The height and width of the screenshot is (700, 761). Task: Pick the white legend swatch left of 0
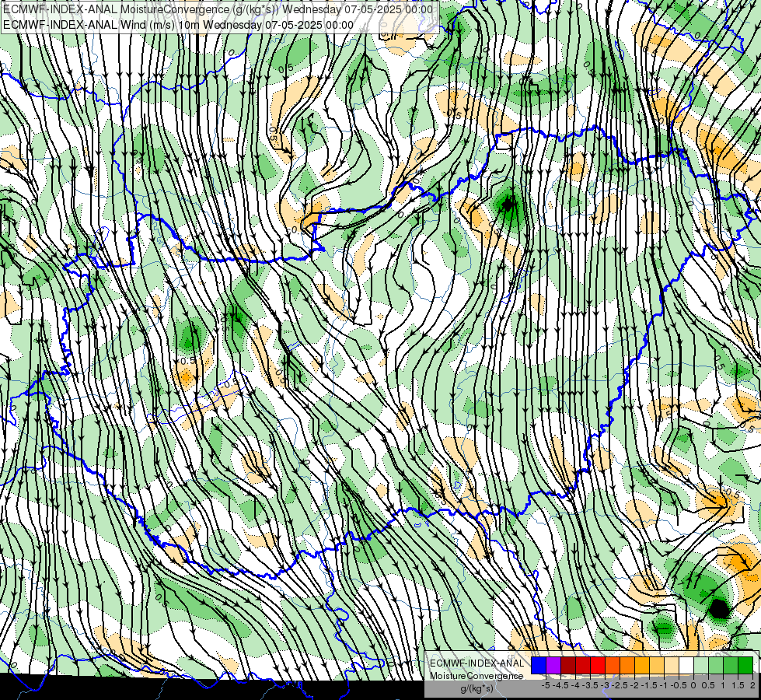point(686,665)
